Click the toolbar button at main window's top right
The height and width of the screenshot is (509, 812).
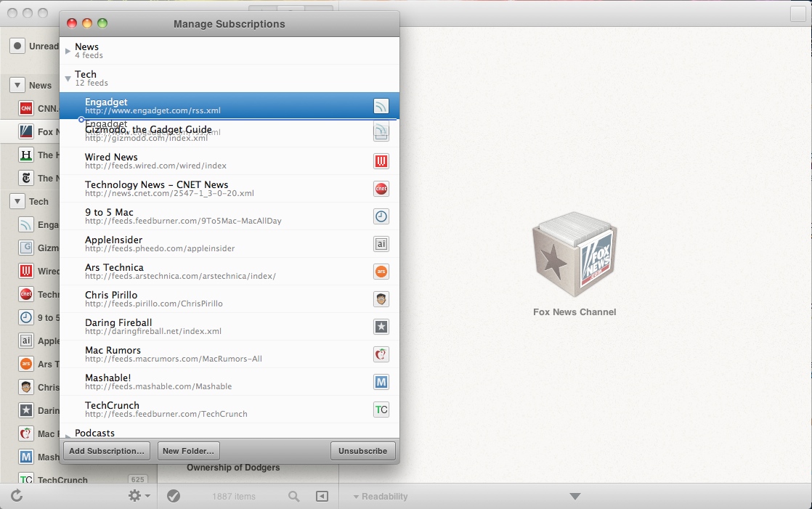coord(798,14)
